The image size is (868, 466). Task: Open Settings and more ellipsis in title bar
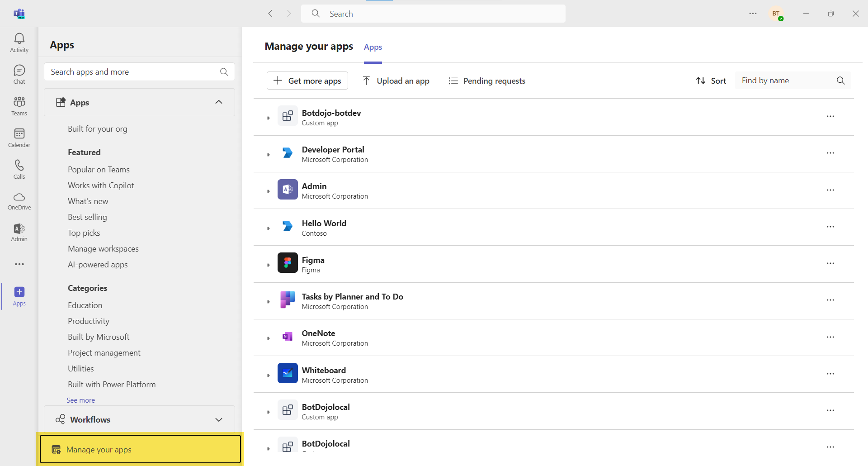pyautogui.click(x=753, y=14)
